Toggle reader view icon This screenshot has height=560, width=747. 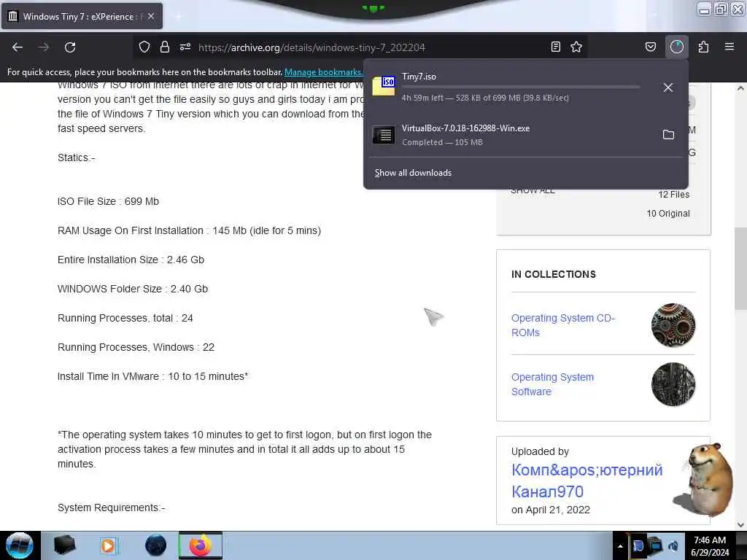555,47
